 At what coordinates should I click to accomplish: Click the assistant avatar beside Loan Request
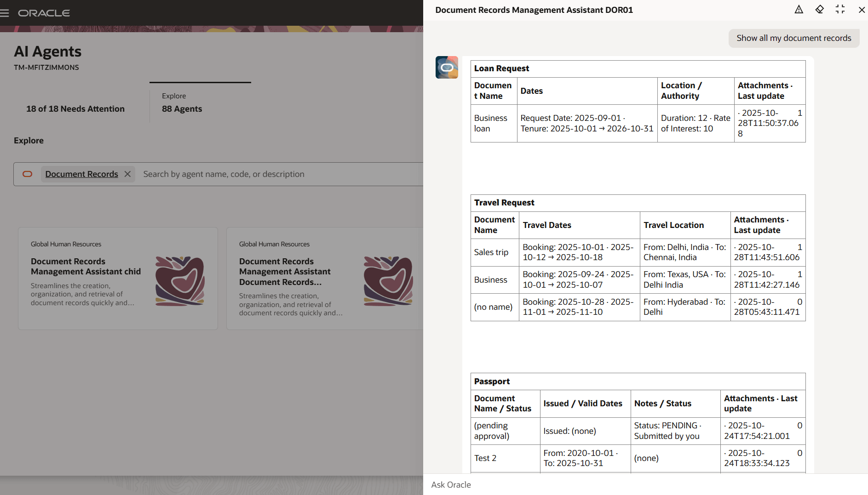pyautogui.click(x=447, y=67)
